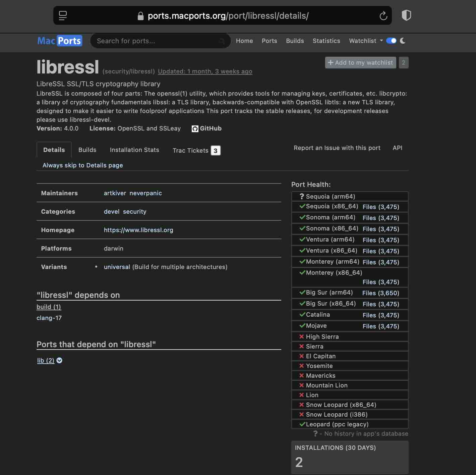
Task: Click Report an Issue with this port
Action: point(337,148)
